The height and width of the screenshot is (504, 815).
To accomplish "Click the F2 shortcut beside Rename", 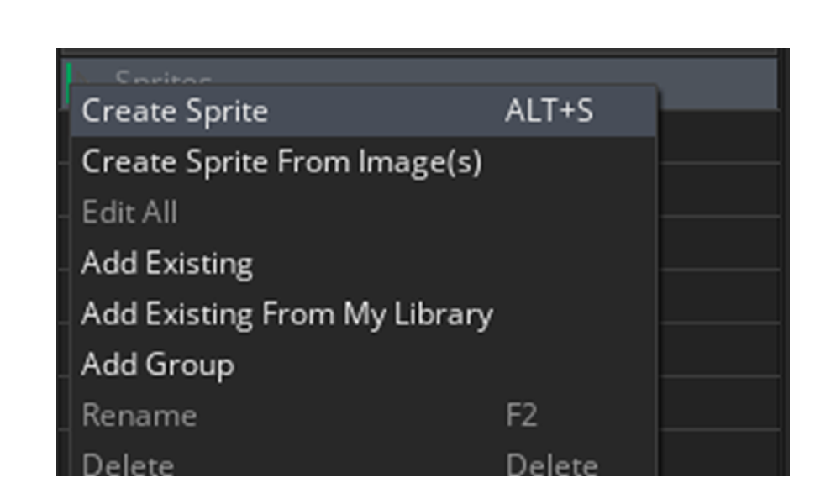I will (x=521, y=415).
